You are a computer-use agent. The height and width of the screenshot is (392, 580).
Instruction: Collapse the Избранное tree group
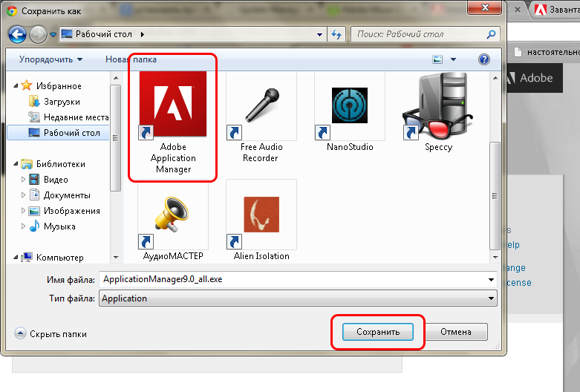coord(16,85)
